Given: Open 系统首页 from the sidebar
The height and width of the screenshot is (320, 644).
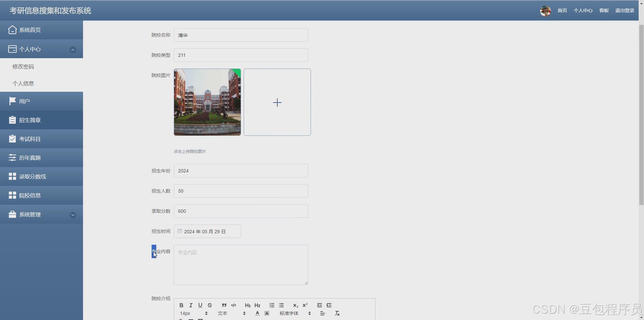Looking at the screenshot, I should 41,30.
